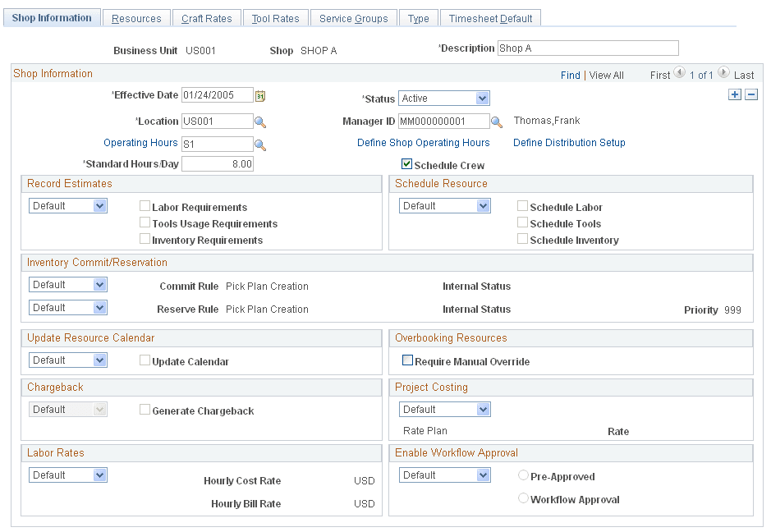This screenshot has height=532, width=771.
Task: Click the Description text field
Action: 588,48
